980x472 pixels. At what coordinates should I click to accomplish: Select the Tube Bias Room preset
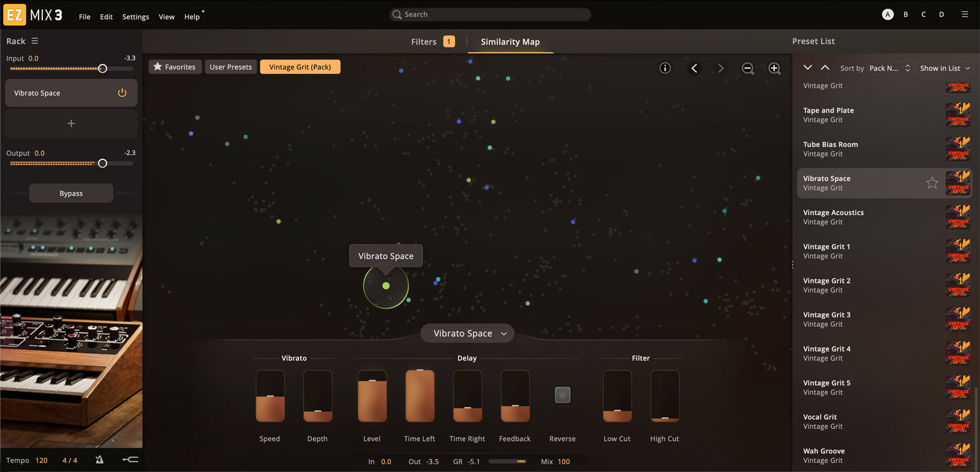[884, 149]
